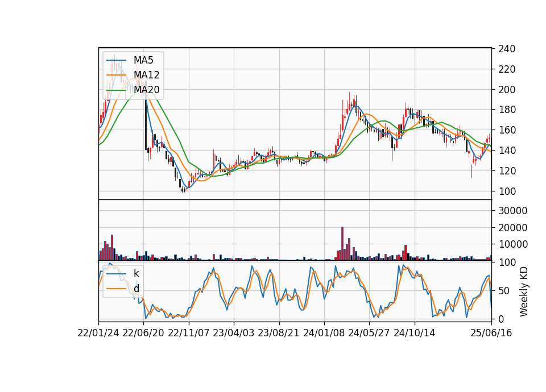Click the 0 tick on KD axis
This screenshot has height=392, width=546.
click(501, 319)
